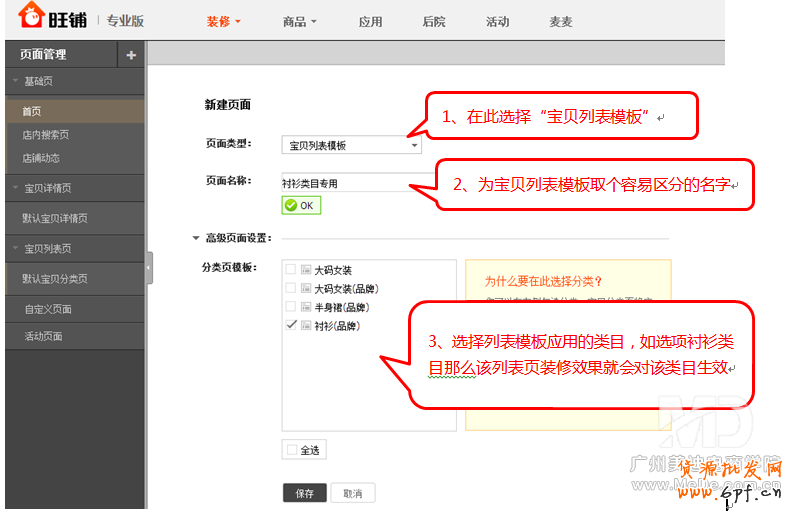
Task: Open the 商品 menu dropdown
Action: coord(299,22)
